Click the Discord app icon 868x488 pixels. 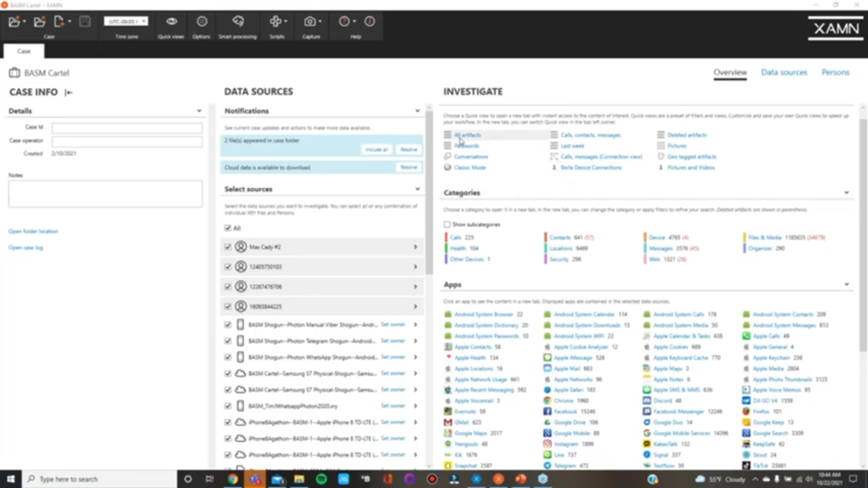[647, 401]
